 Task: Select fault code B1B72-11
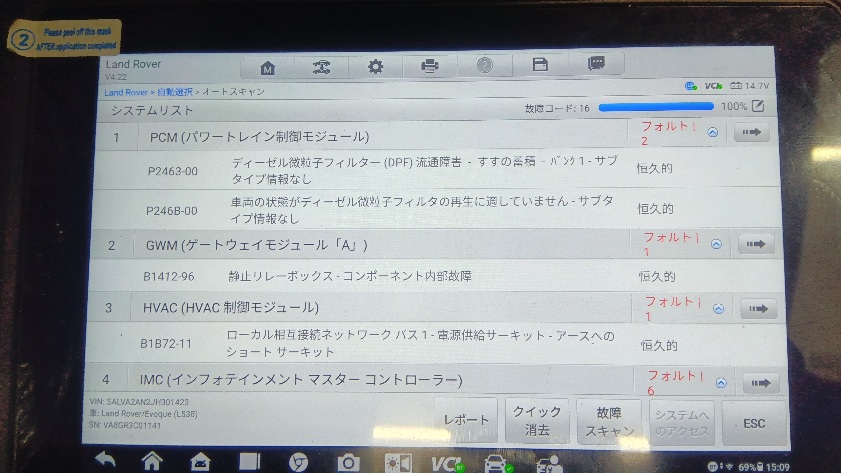click(x=166, y=343)
